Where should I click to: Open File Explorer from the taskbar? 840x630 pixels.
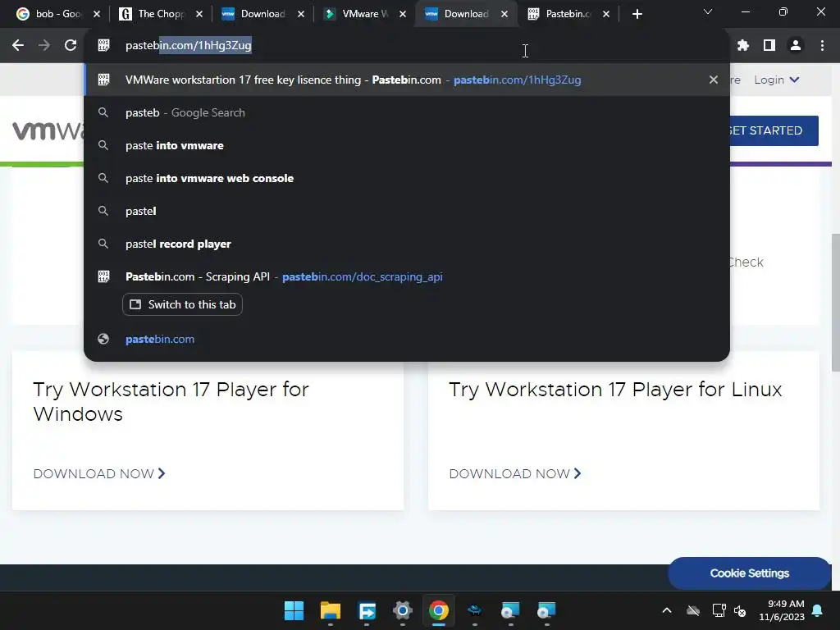point(330,610)
